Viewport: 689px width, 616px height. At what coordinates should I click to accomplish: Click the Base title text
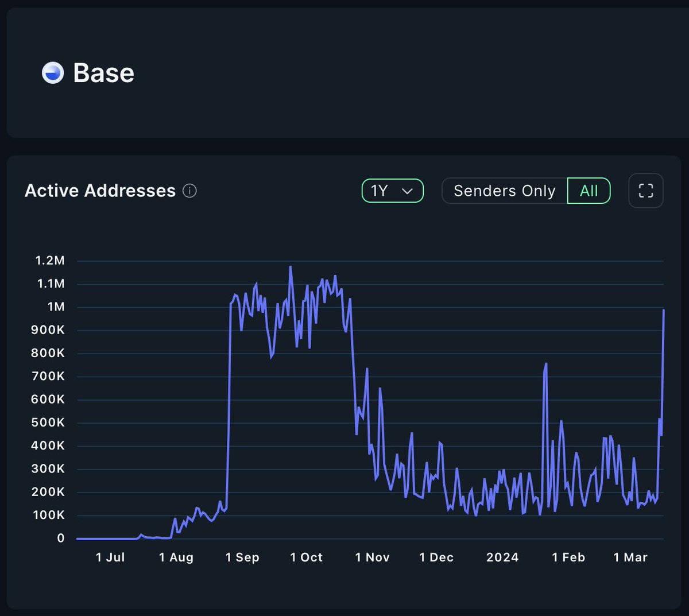(103, 72)
